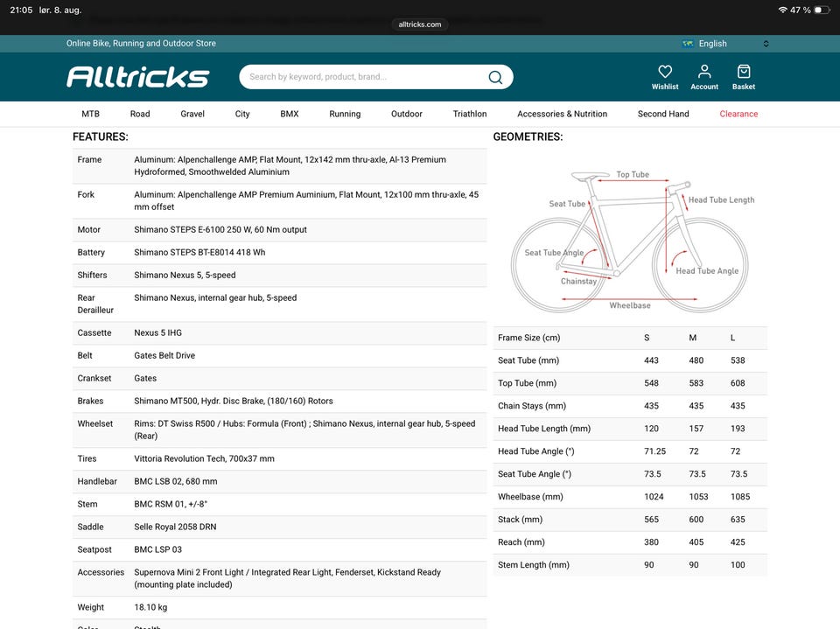Click the Accessories row label

pyautogui.click(x=100, y=573)
